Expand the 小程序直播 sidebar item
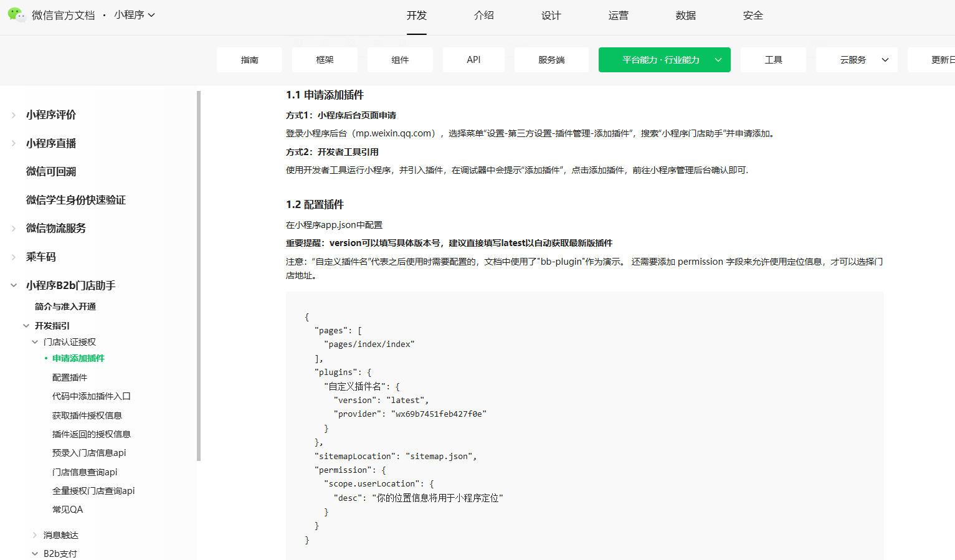The width and height of the screenshot is (955, 560). pos(51,143)
